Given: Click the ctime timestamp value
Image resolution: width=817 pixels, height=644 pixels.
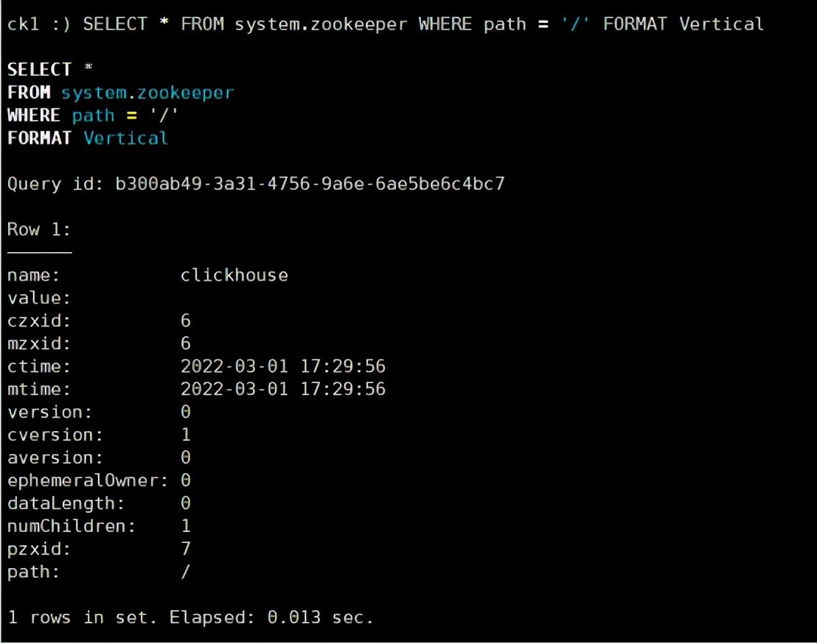Looking at the screenshot, I should coord(282,367).
